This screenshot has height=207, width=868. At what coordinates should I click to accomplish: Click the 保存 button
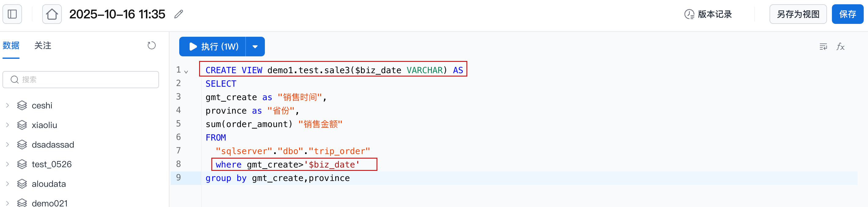click(848, 14)
